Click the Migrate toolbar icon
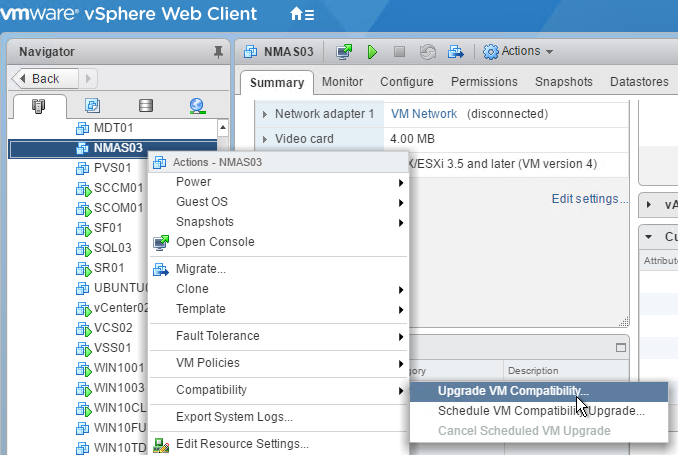This screenshot has width=678, height=455. point(456,52)
